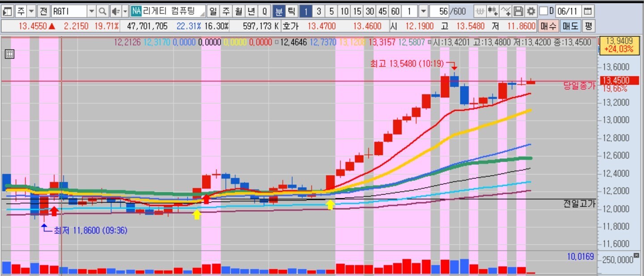
Task: Open chart settings gear icon
Action: [x=530, y=11]
